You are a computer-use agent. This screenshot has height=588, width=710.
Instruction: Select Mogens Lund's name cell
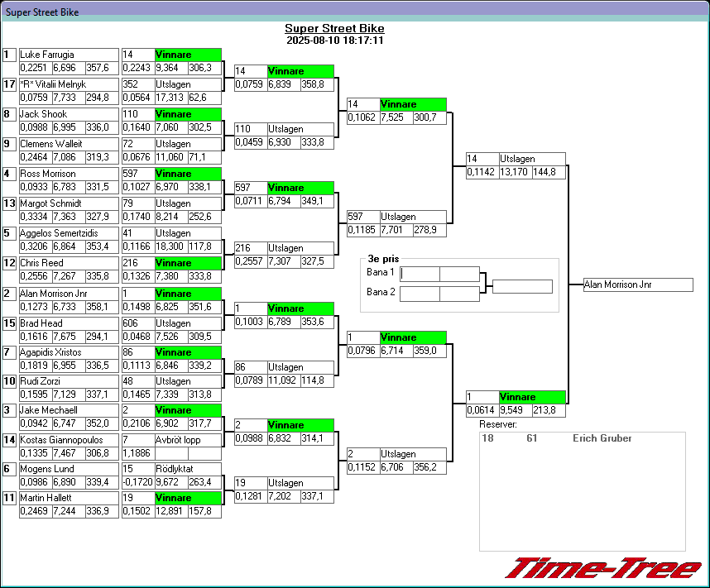[x=68, y=469]
